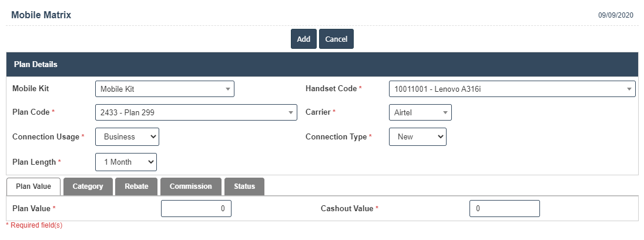Open the Plan Code selector

tap(196, 112)
